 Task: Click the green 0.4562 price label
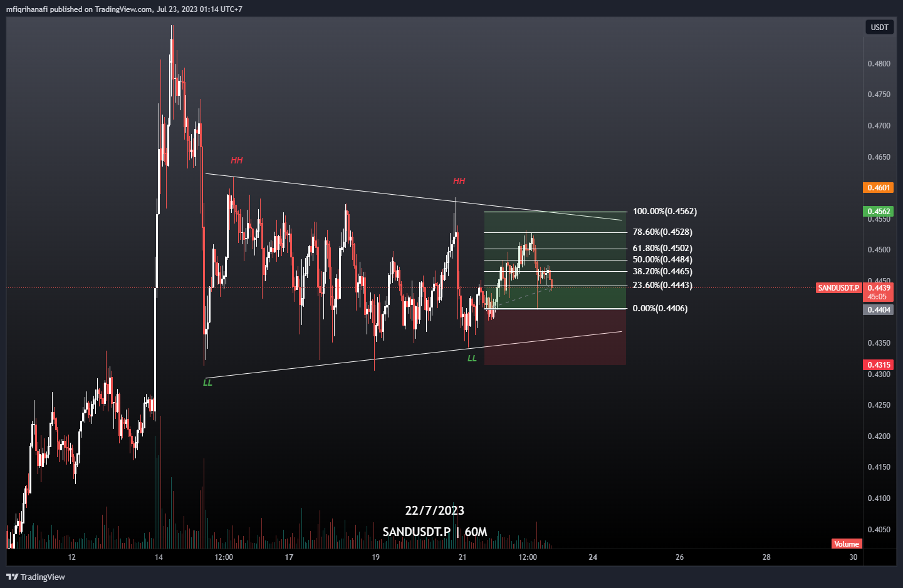coord(879,212)
